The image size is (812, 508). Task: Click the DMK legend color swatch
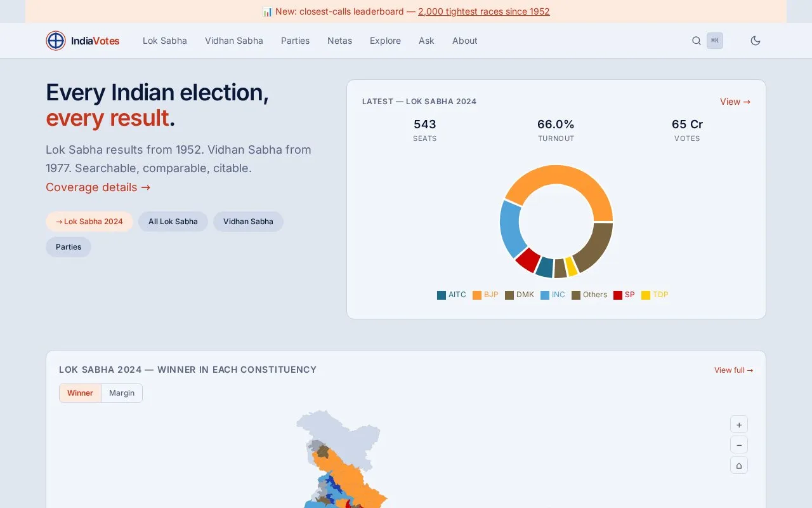tap(509, 295)
